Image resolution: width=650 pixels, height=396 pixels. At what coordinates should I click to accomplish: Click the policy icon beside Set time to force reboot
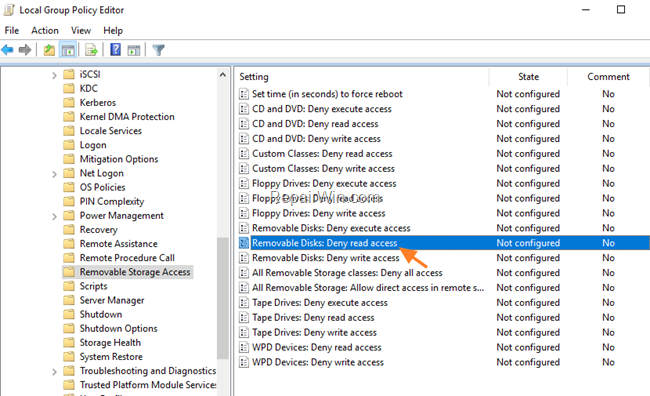coord(244,94)
